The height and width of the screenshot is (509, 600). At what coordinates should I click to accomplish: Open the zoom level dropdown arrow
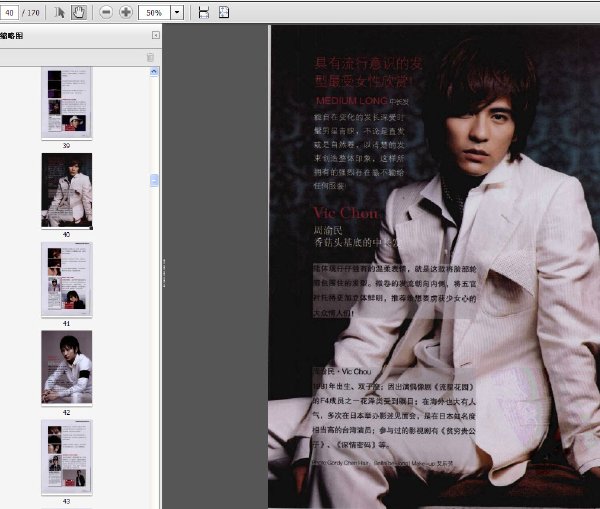[x=177, y=13]
